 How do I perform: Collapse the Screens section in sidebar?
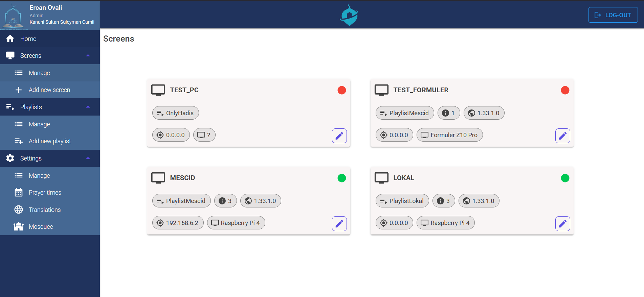(88, 56)
